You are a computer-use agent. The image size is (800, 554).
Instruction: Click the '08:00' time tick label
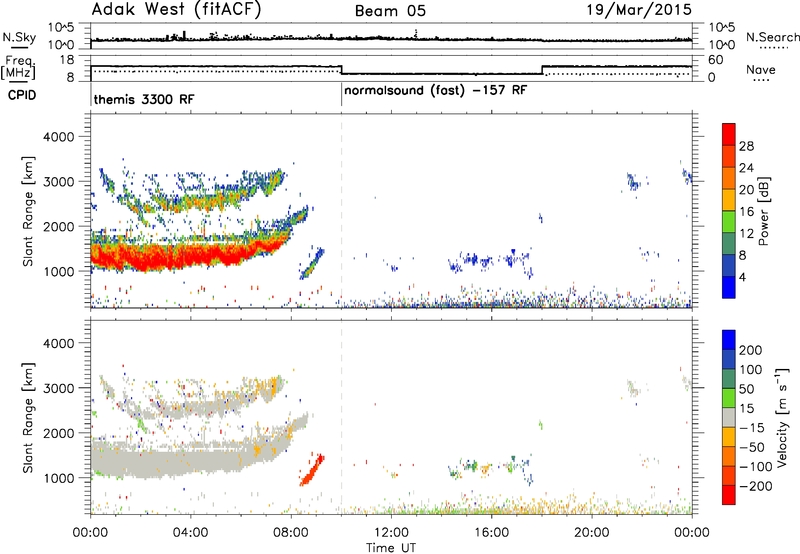coord(291,533)
